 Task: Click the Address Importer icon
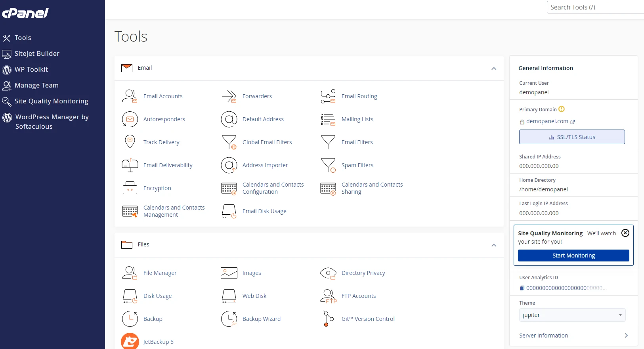point(229,165)
